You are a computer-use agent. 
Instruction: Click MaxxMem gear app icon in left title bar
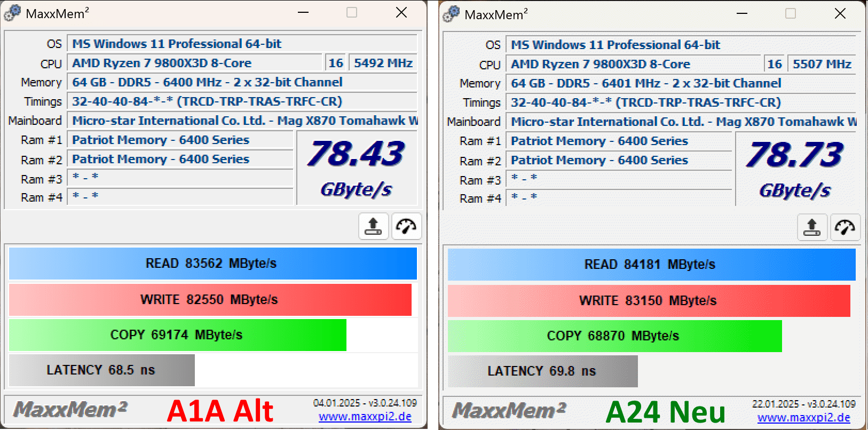pyautogui.click(x=13, y=13)
